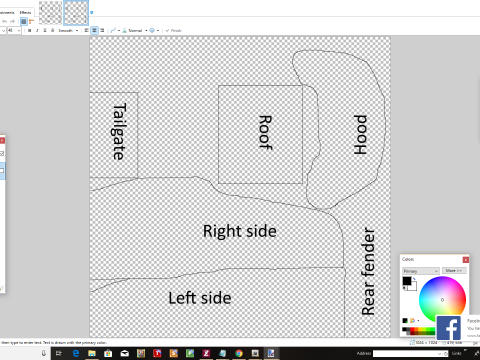Toggle strikethrough text formatting
The height and width of the screenshot is (360, 480).
pyautogui.click(x=52, y=30)
